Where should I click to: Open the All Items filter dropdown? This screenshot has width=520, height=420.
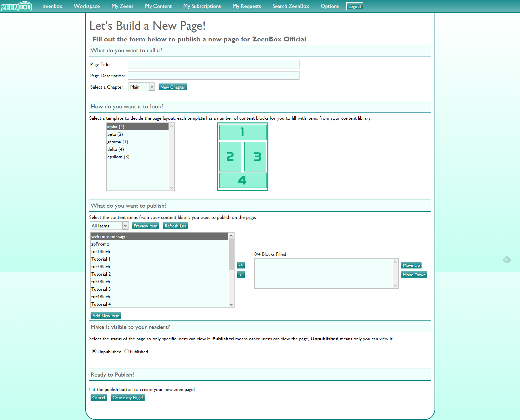pyautogui.click(x=109, y=226)
